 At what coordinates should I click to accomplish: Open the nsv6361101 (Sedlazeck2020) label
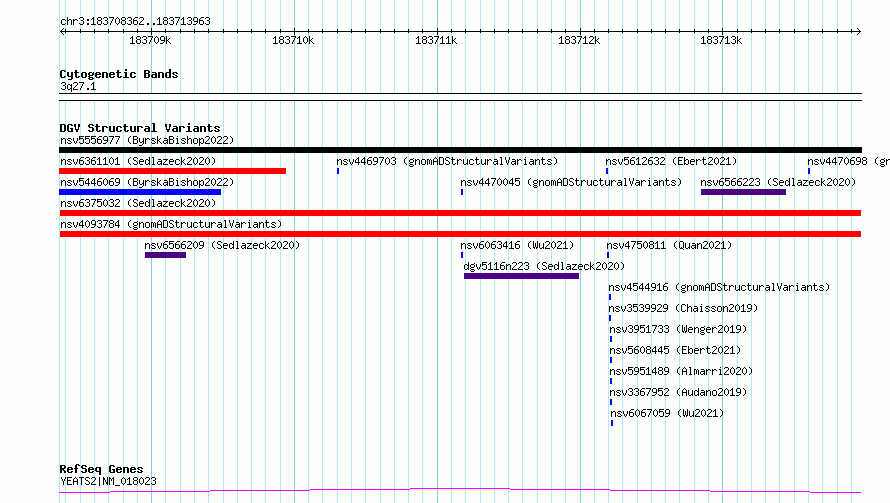tap(138, 161)
